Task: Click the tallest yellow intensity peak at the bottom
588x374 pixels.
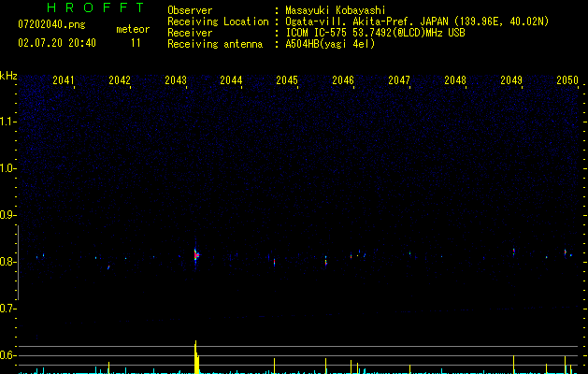Action: tap(196, 357)
